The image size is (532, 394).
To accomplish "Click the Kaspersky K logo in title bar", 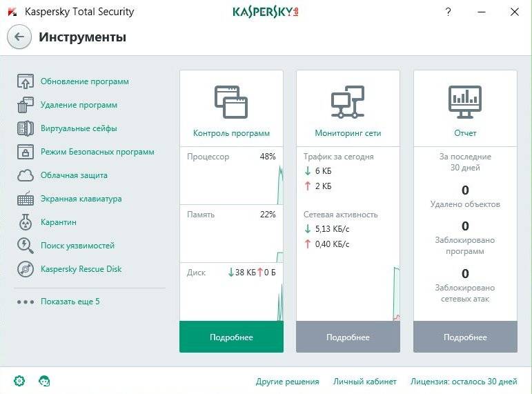I will (x=12, y=12).
